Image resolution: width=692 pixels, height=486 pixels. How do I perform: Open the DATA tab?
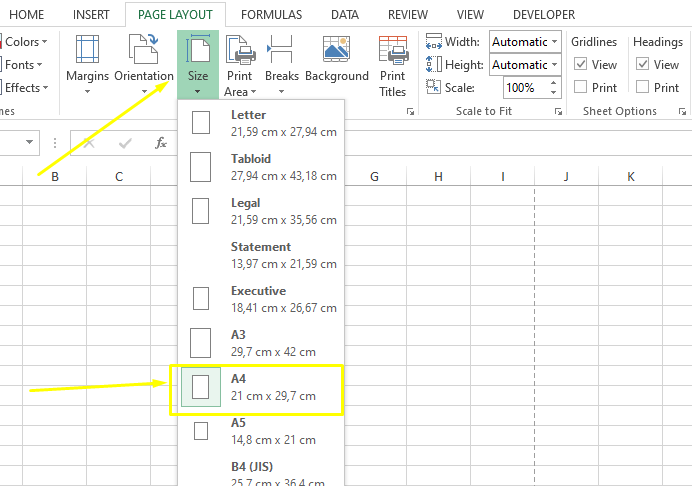click(x=345, y=15)
